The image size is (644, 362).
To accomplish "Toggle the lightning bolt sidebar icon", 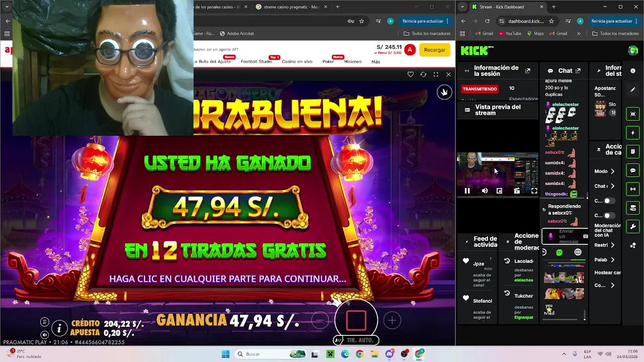I will (633, 133).
